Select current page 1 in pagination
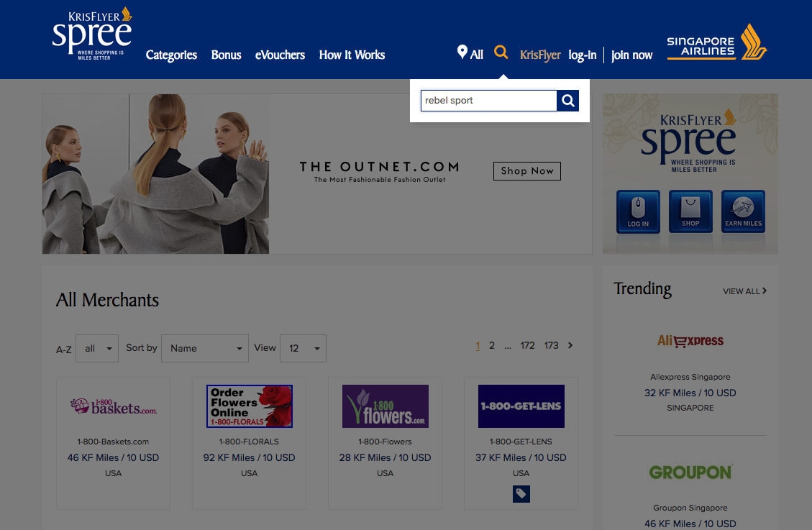 (x=478, y=345)
